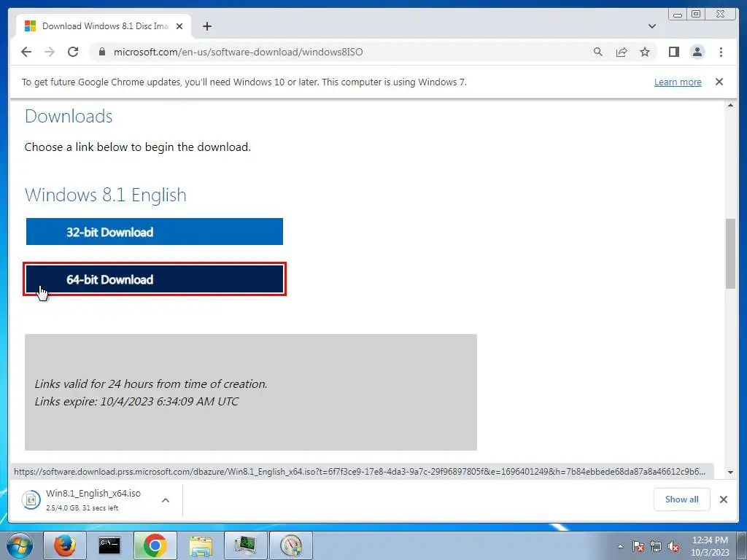The height and width of the screenshot is (560, 747).
Task: Open the Windows Start menu orb
Action: tap(20, 545)
